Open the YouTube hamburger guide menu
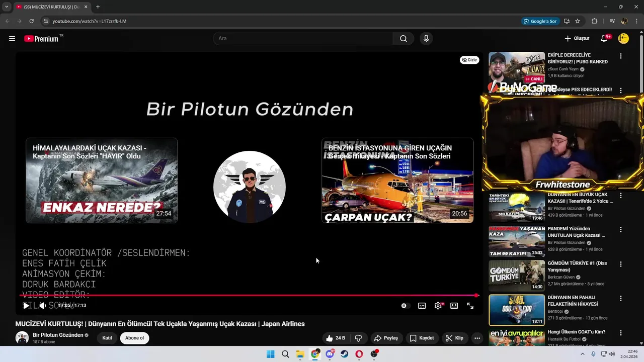The width and height of the screenshot is (644, 362). click(12, 39)
